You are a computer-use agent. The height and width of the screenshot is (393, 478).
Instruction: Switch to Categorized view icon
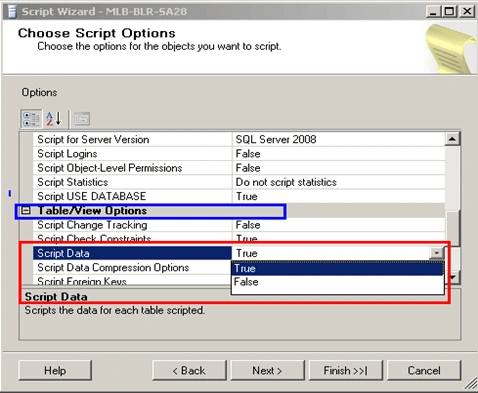pyautogui.click(x=31, y=119)
